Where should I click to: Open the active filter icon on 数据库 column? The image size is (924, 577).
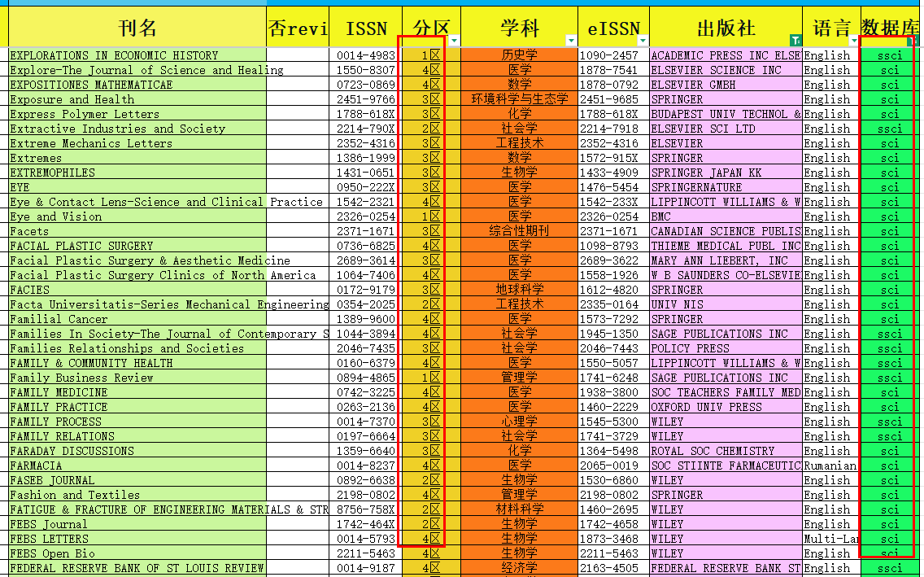(x=912, y=40)
